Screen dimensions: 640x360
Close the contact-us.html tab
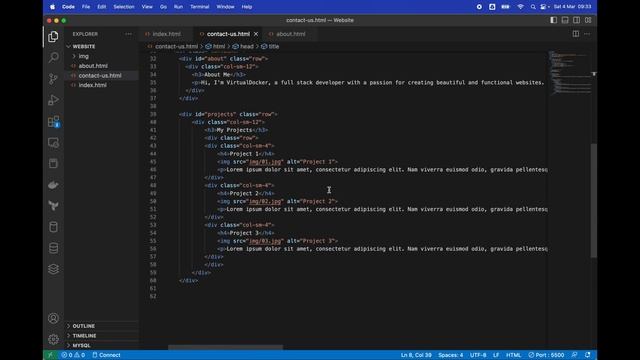256,34
